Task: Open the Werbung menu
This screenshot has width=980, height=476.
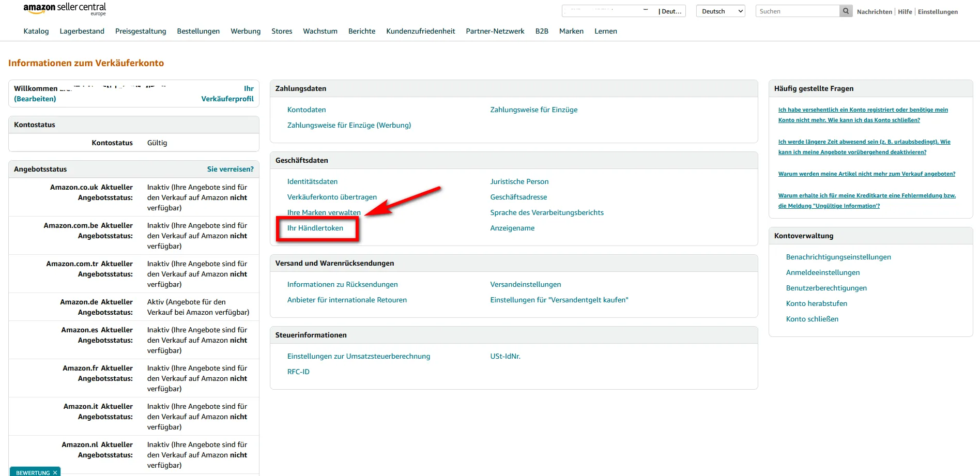Action: pyautogui.click(x=246, y=31)
